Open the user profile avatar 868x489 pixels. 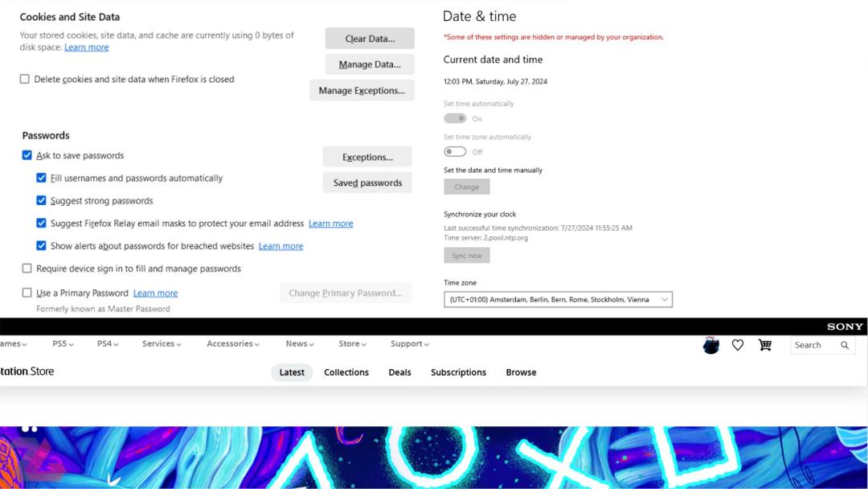pos(710,346)
